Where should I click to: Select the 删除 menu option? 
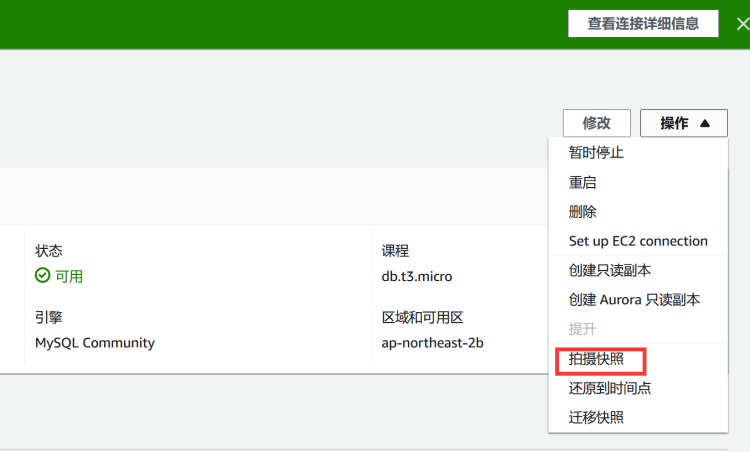583,212
